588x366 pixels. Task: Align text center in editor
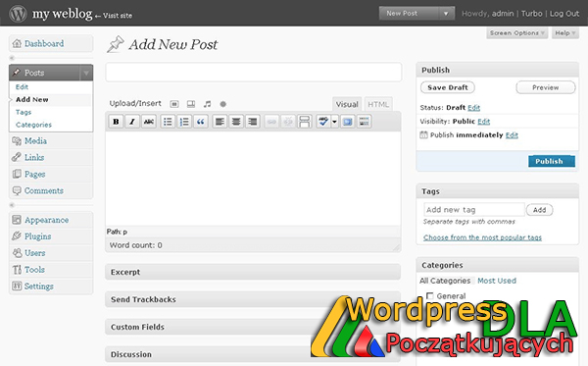point(236,122)
